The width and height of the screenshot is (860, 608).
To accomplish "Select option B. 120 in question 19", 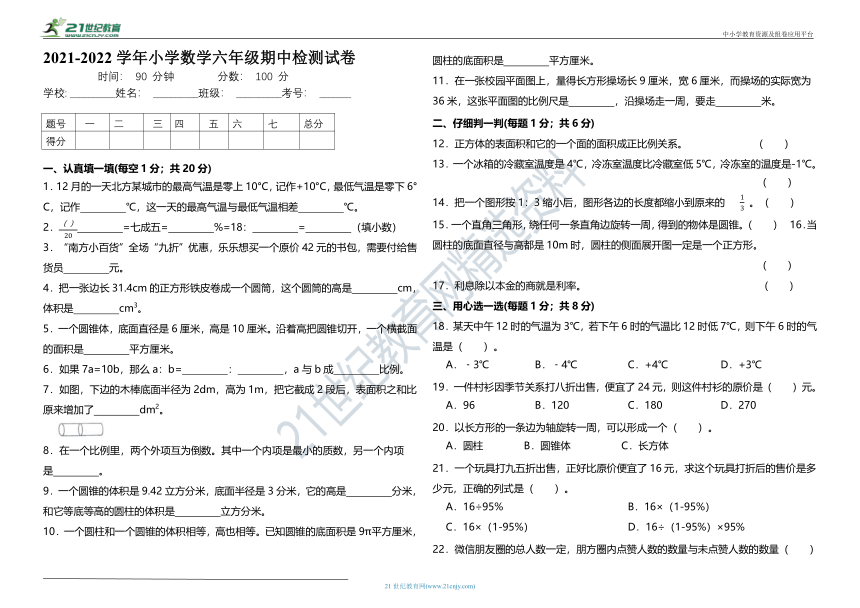I will coord(552,406).
